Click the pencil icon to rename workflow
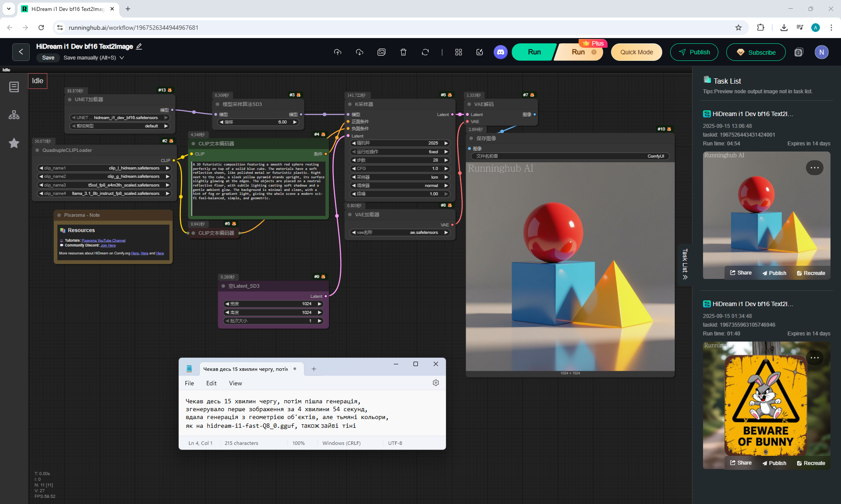 pyautogui.click(x=139, y=46)
